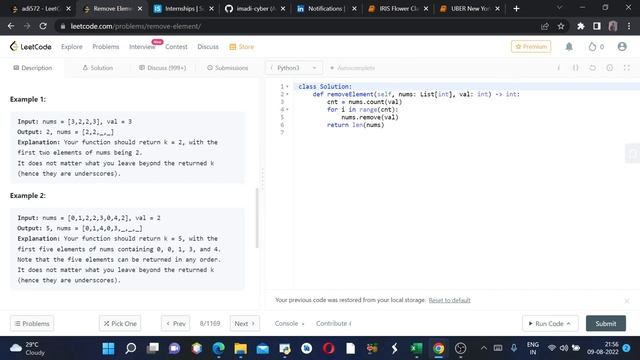Open Explore nav item
The image size is (640, 360).
click(72, 47)
